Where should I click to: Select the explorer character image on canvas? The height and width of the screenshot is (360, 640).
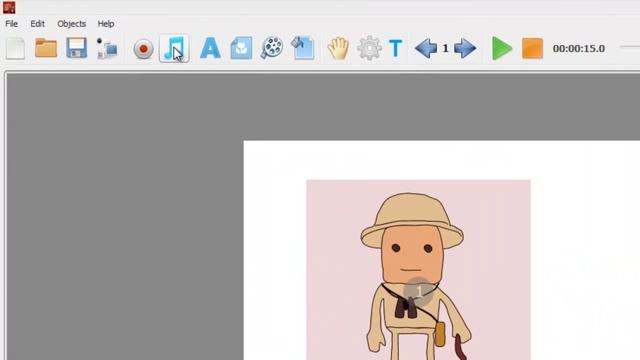tap(418, 269)
